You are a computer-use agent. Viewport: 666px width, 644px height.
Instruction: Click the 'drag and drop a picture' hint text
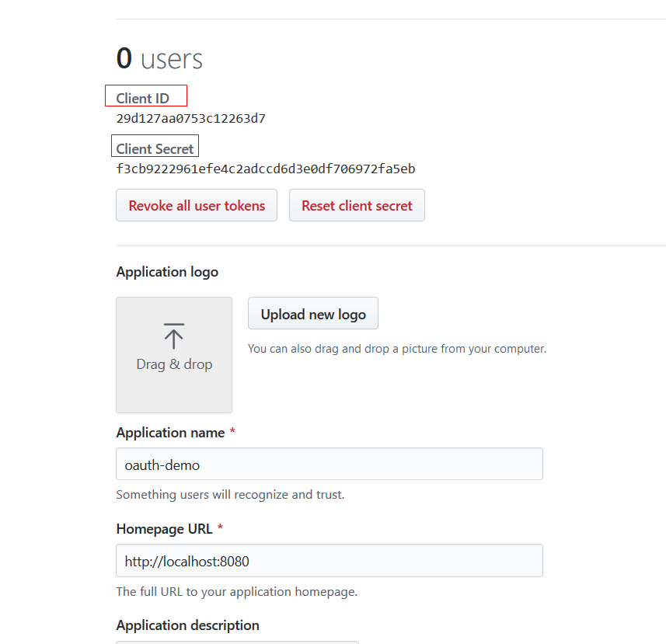pyautogui.click(x=396, y=349)
